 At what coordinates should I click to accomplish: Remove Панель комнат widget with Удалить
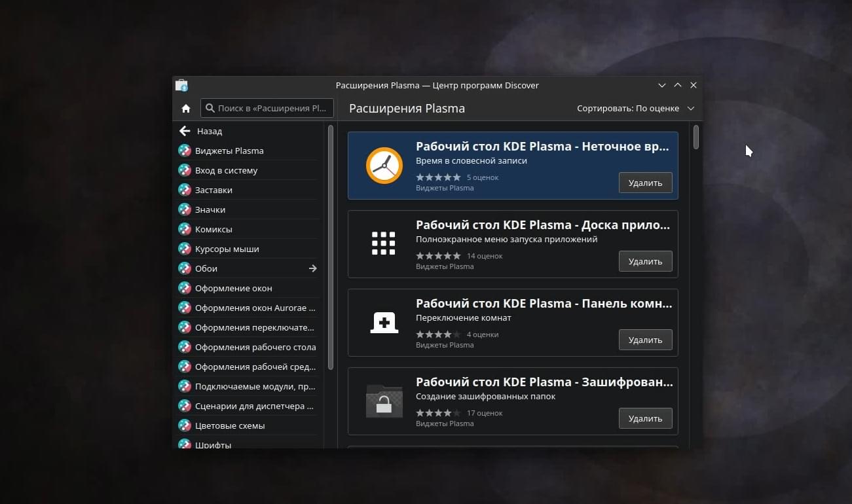point(646,340)
